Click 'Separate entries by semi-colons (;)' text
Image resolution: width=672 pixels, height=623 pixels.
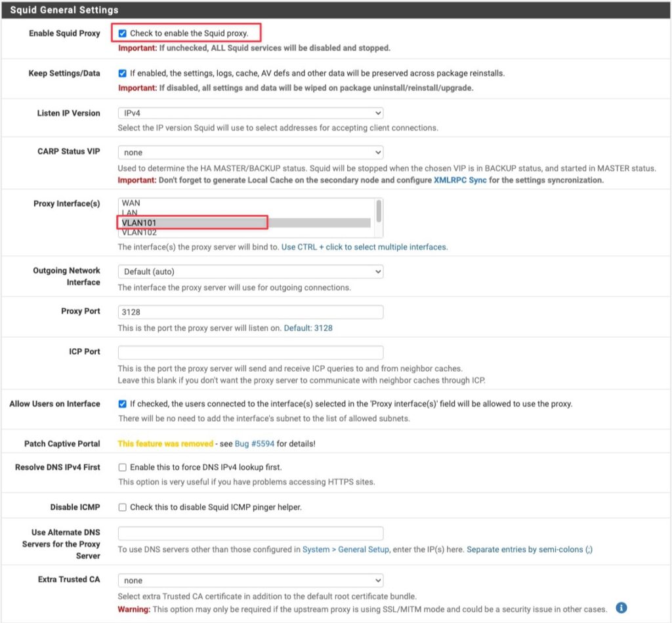[x=530, y=550]
